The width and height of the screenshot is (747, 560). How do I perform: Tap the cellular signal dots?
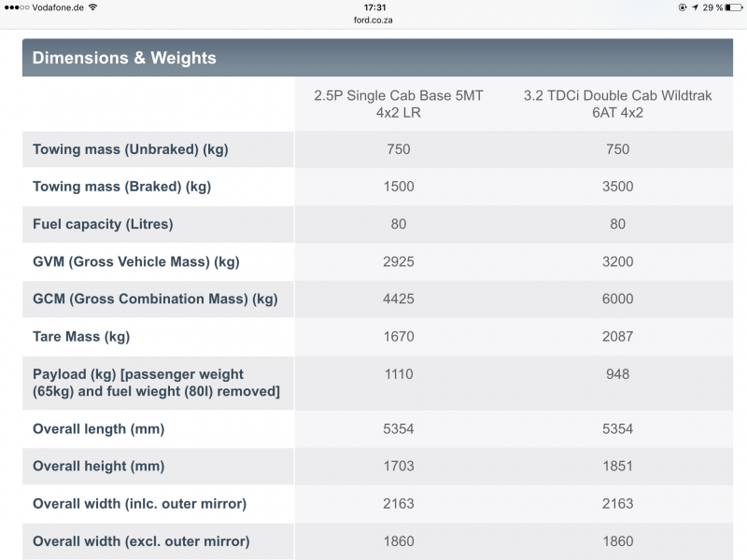(17, 7)
